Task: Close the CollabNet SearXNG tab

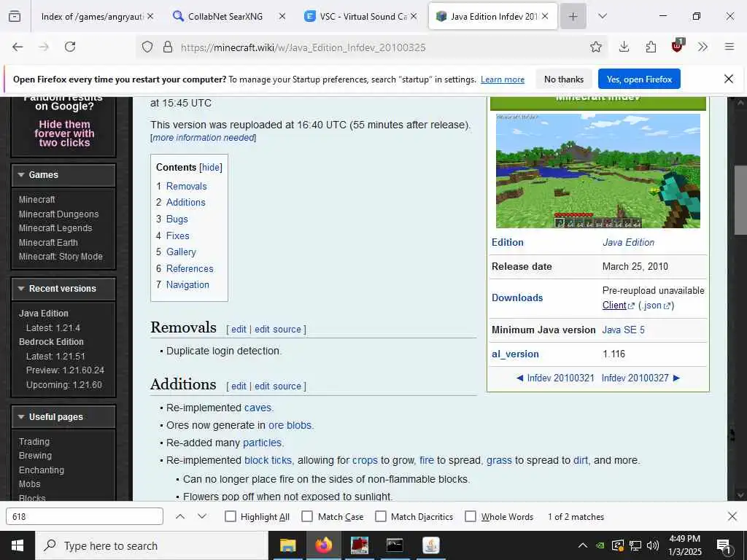Action: [282, 17]
